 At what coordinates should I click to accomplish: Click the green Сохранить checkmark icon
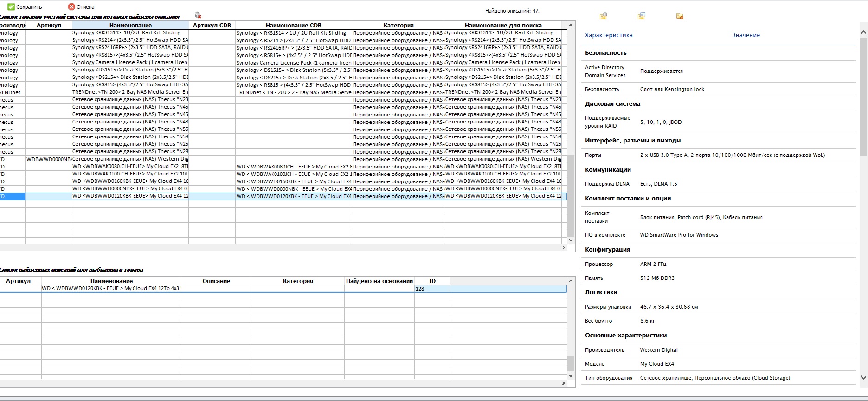(11, 7)
